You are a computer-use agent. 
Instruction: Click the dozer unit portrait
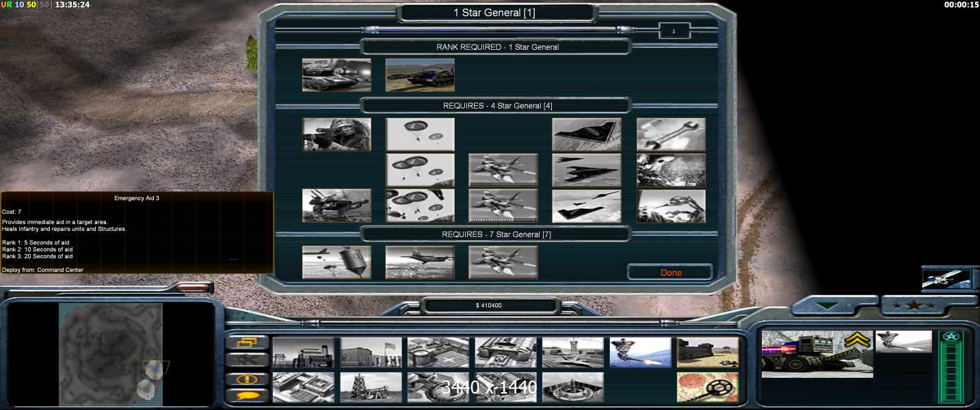point(817,353)
